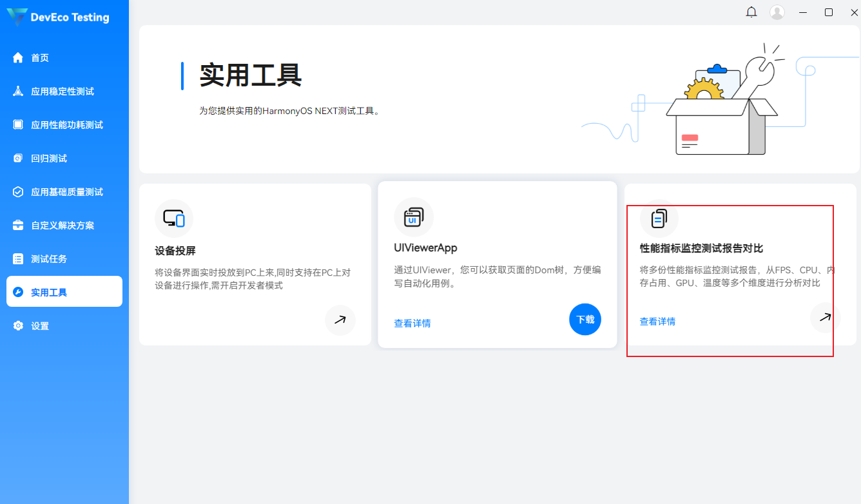Click the 性能指标监控测试报告对比 document icon
Image resolution: width=861 pixels, height=504 pixels.
coord(659,219)
